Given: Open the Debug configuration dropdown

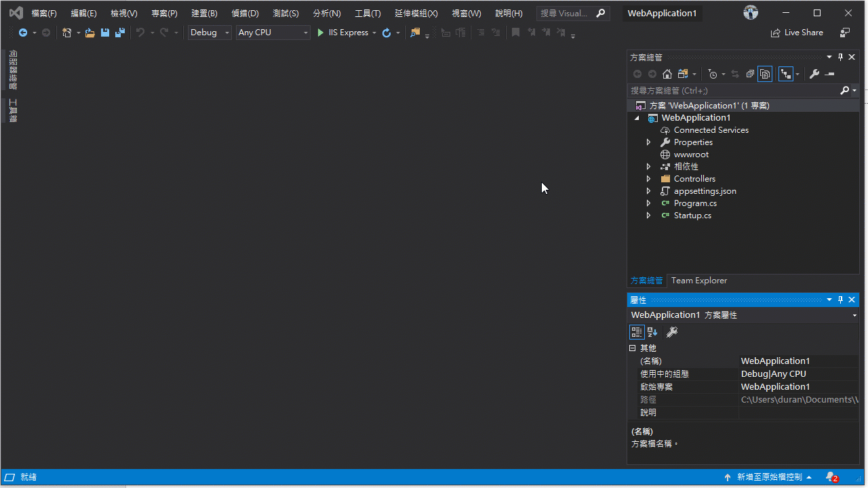Looking at the screenshot, I should pyautogui.click(x=226, y=32).
